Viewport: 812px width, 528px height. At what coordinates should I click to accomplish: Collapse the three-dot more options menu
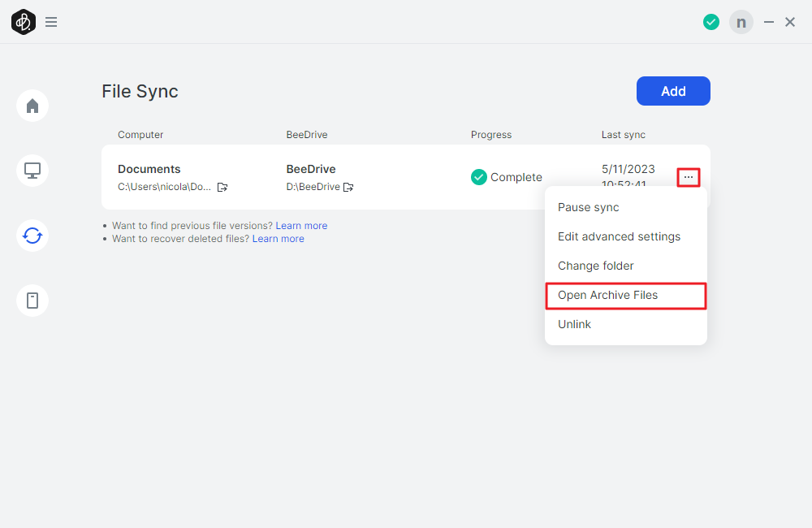click(689, 177)
